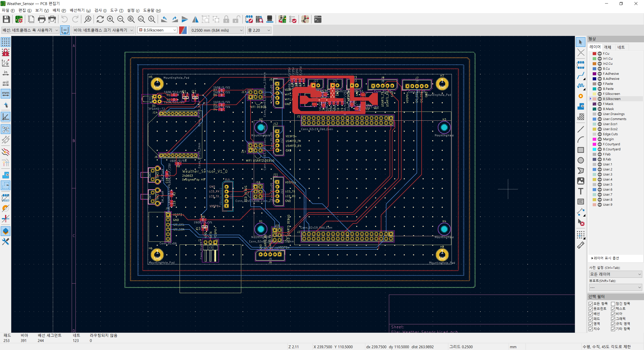Select the Add text tool

pos(581,191)
